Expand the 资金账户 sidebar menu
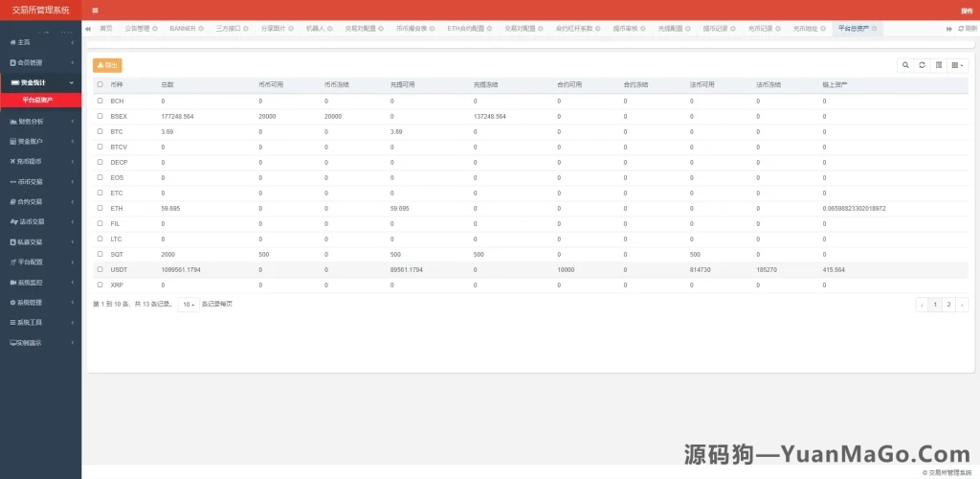This screenshot has height=479, width=980. pos(40,142)
